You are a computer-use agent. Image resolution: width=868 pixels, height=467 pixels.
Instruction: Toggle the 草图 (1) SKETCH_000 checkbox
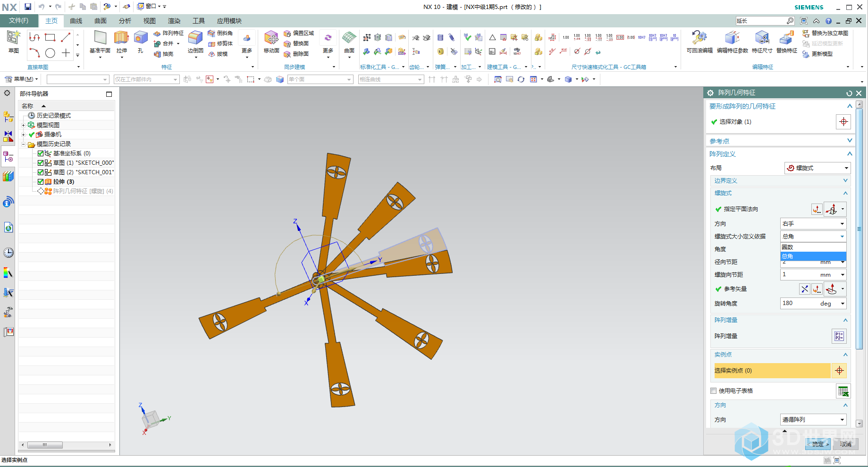click(x=41, y=163)
